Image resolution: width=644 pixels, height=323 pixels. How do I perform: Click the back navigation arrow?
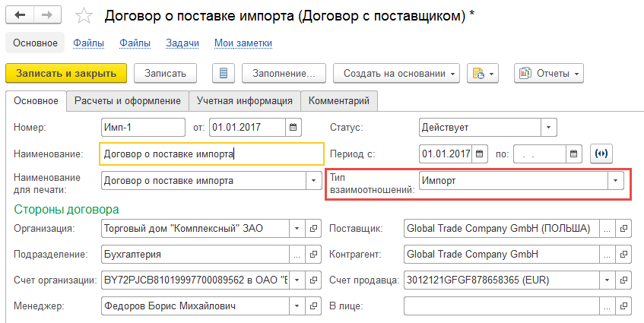(21, 16)
